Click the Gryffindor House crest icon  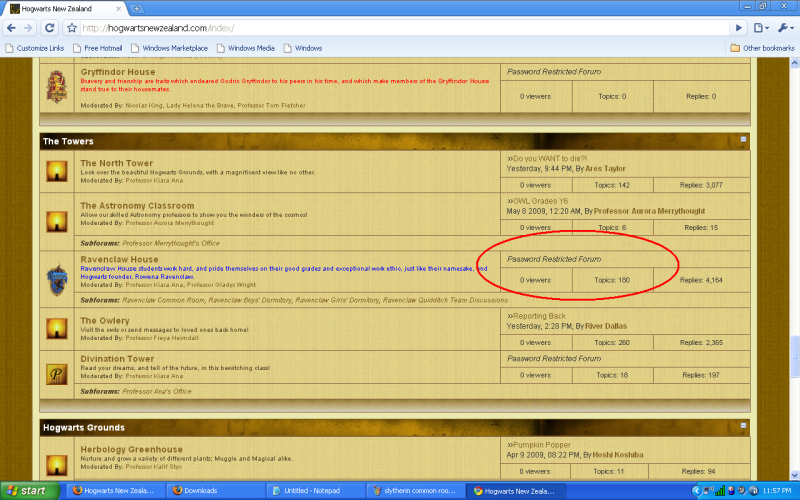tap(57, 87)
